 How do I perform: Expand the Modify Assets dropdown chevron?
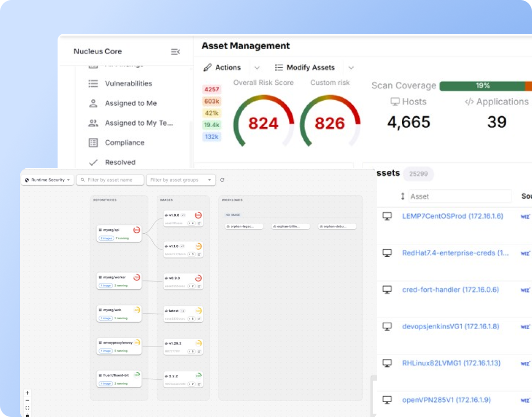coord(351,68)
